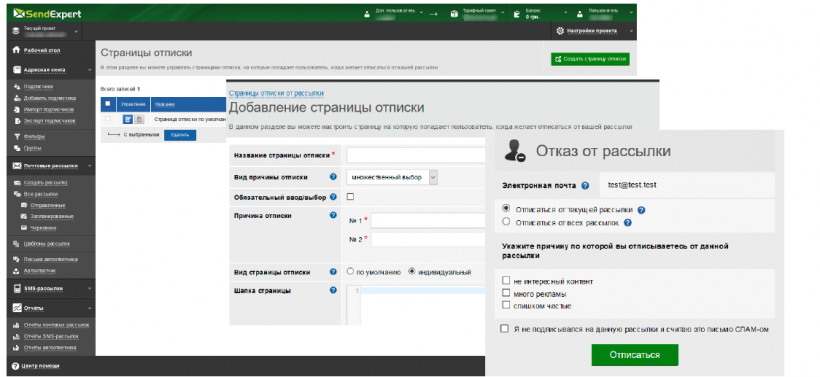Open Письма автоответчика in the sidebar

(51, 259)
